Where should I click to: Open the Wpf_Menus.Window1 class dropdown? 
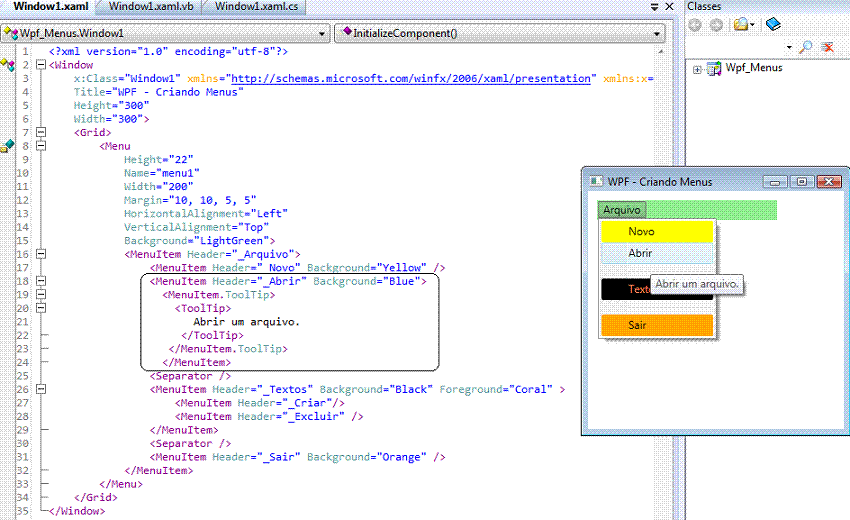pyautogui.click(x=321, y=34)
